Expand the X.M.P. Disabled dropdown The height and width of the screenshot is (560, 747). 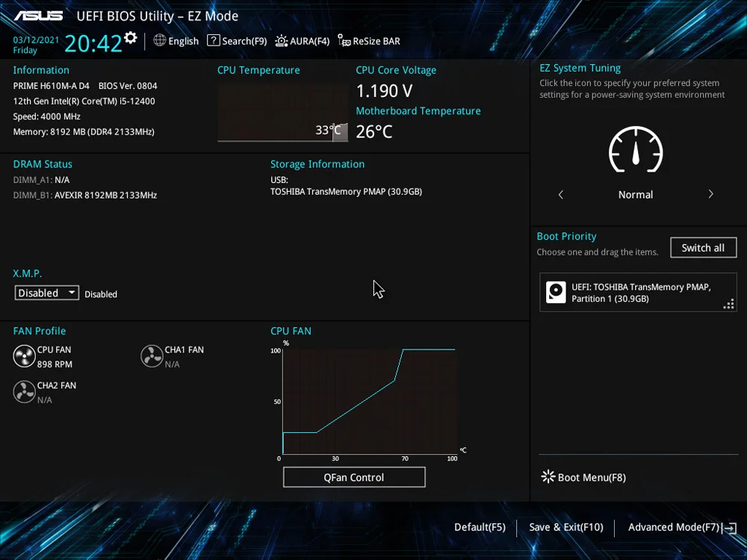point(46,293)
